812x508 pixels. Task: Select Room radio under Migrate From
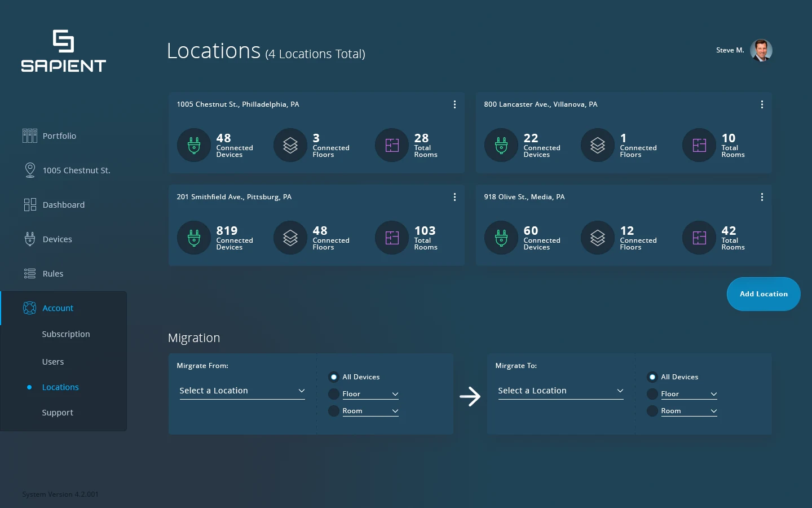pos(334,411)
